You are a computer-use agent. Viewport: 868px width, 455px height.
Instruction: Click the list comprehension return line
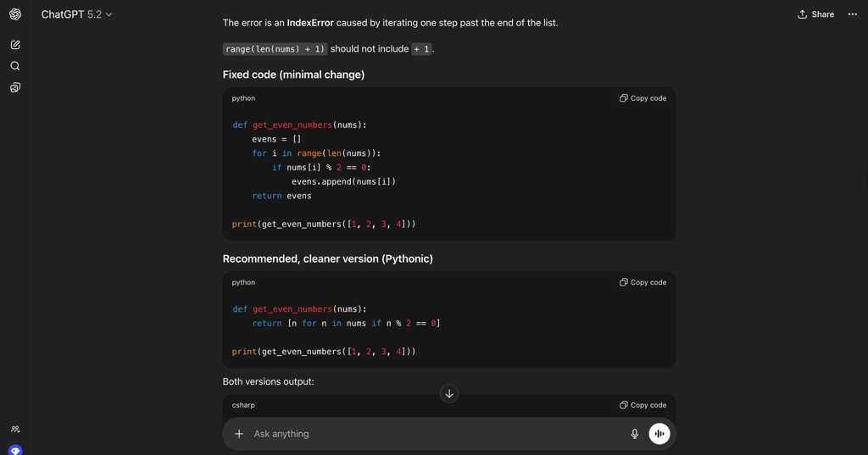(x=346, y=324)
